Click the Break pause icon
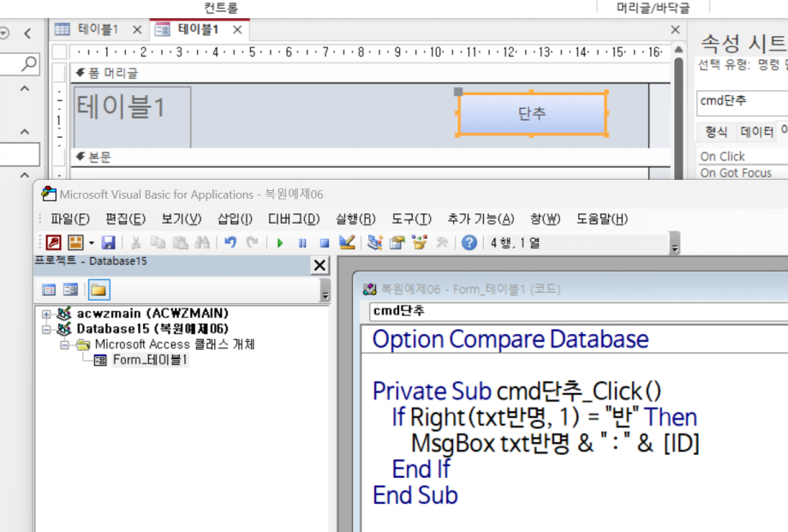Image resolution: width=788 pixels, height=532 pixels. pyautogui.click(x=302, y=243)
